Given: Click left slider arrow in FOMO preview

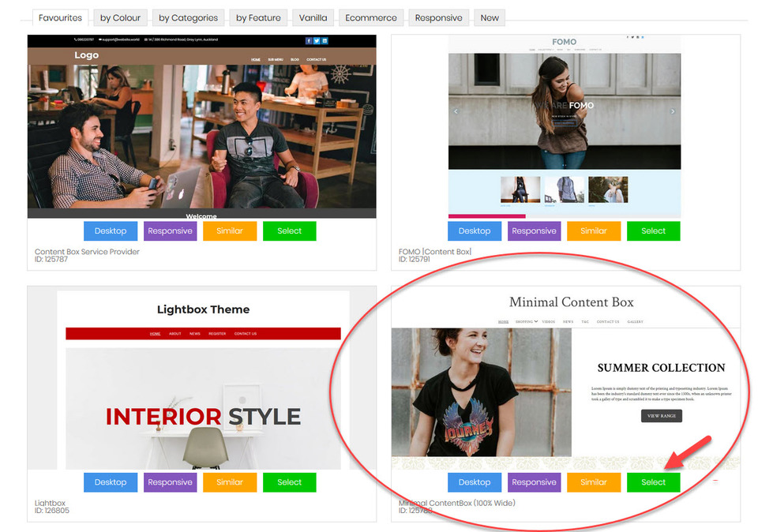Looking at the screenshot, I should pyautogui.click(x=456, y=111).
